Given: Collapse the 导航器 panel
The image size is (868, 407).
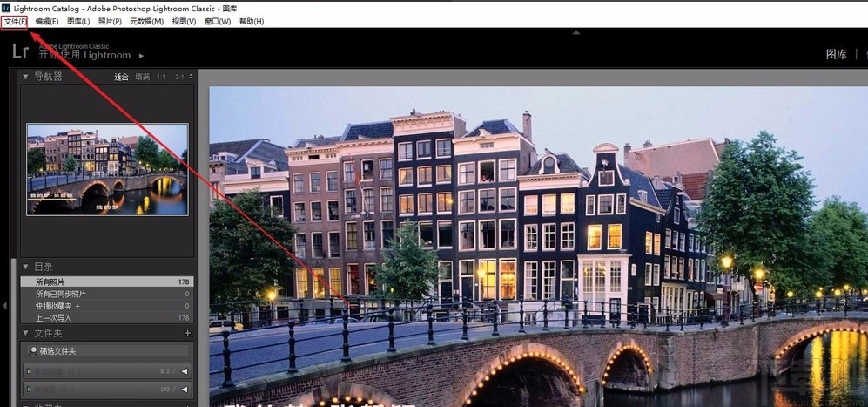Looking at the screenshot, I should tap(25, 77).
